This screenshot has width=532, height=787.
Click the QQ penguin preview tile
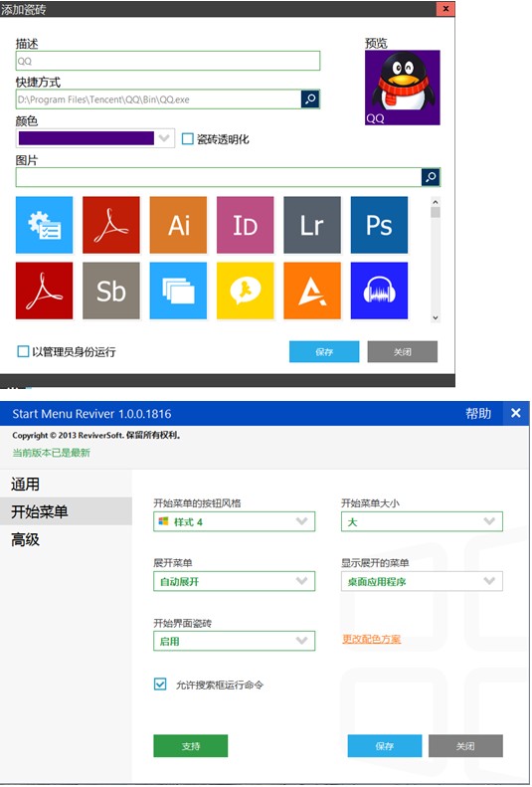[x=402, y=88]
